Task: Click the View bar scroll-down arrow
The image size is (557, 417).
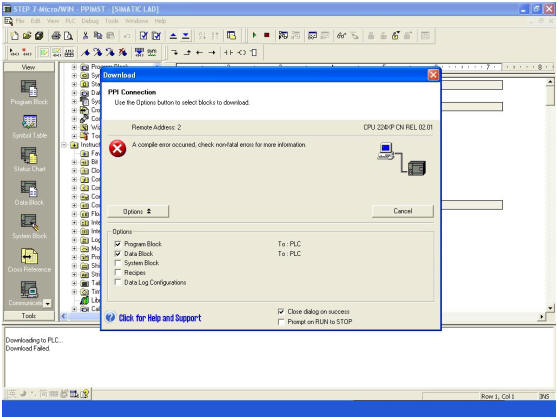Action: click(x=47, y=304)
